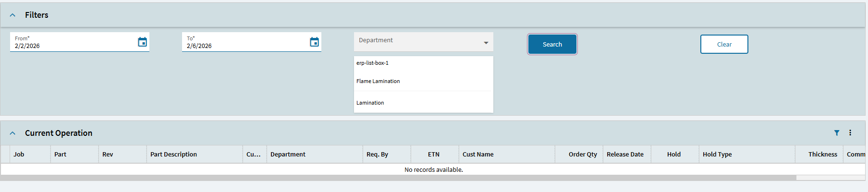Open the To date calendar picker

(314, 42)
